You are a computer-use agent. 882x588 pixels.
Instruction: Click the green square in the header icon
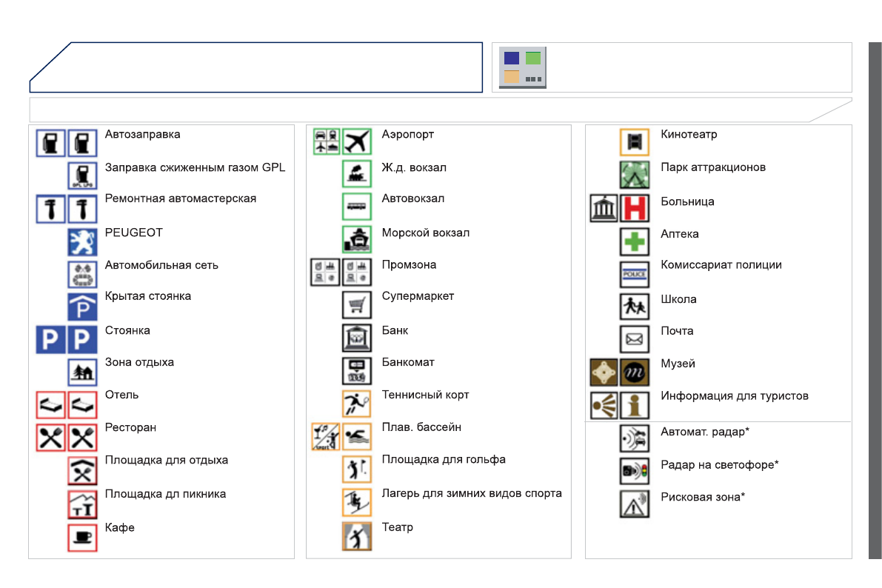click(533, 58)
